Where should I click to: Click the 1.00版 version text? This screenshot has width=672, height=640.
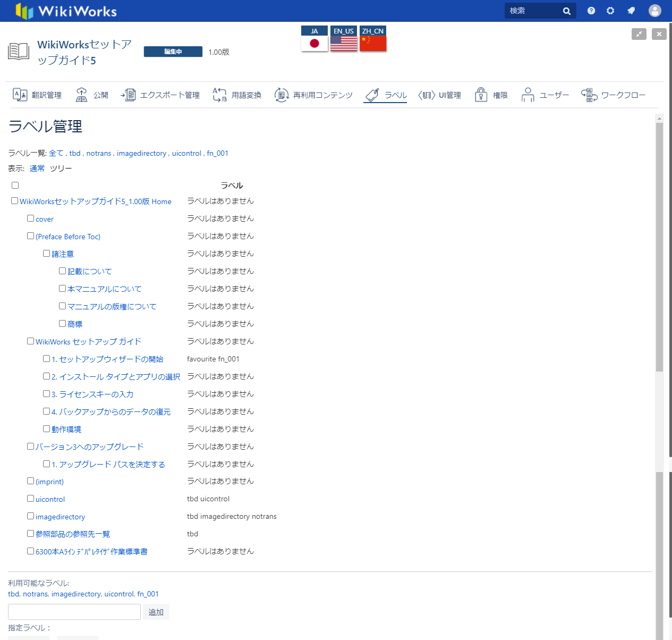click(219, 52)
